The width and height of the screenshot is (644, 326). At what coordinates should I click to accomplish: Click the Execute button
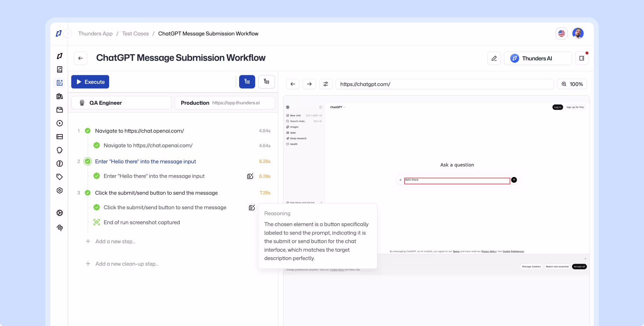point(90,82)
